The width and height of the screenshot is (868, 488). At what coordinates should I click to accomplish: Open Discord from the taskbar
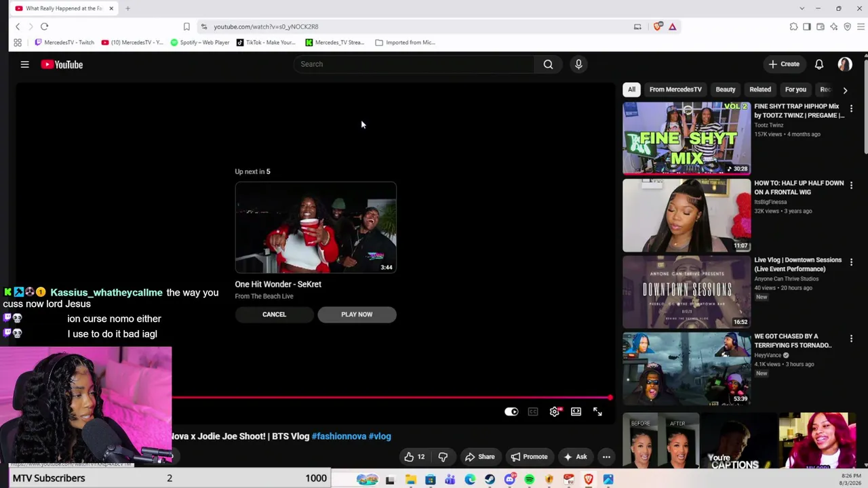[x=509, y=480]
